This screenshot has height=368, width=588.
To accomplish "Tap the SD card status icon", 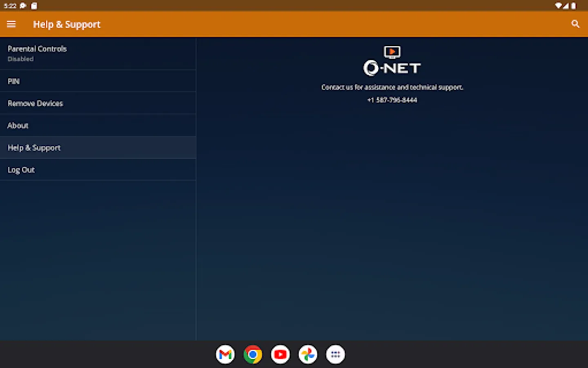I will [34, 6].
